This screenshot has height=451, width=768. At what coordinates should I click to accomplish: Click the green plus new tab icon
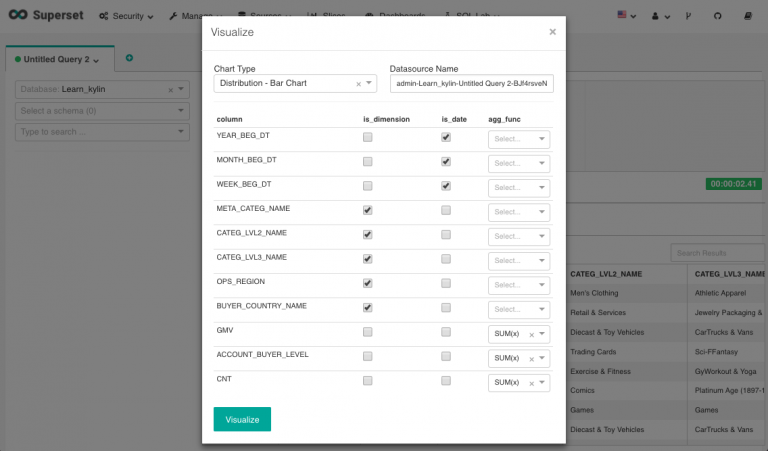[130, 59]
